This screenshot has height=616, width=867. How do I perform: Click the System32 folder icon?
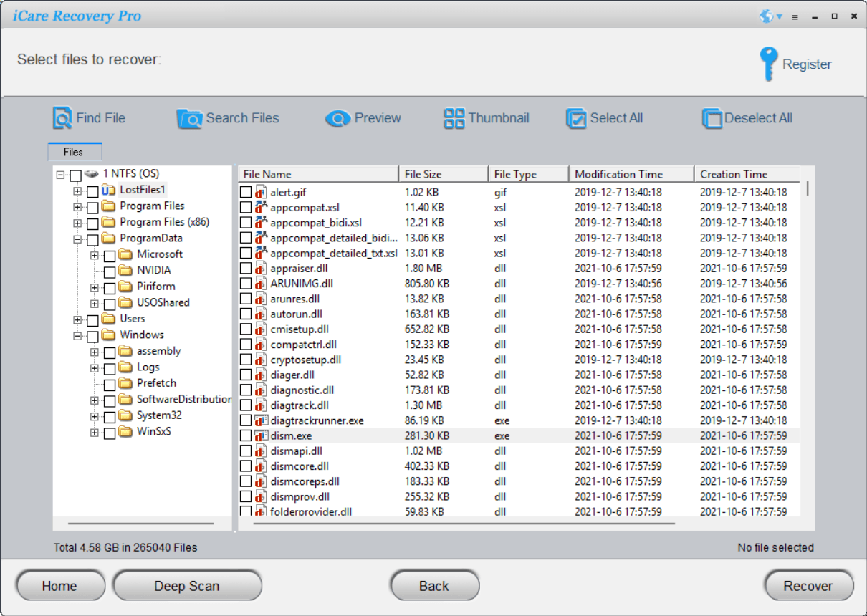[x=125, y=415]
